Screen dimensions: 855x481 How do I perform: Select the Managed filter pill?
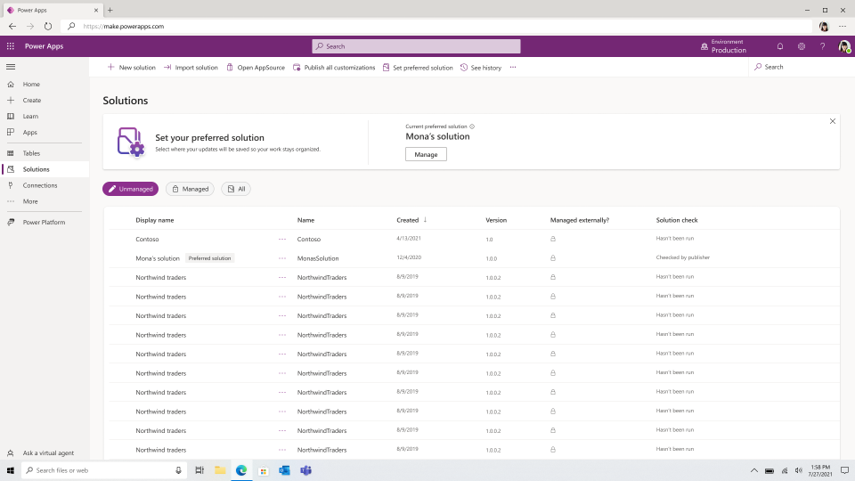[190, 189]
